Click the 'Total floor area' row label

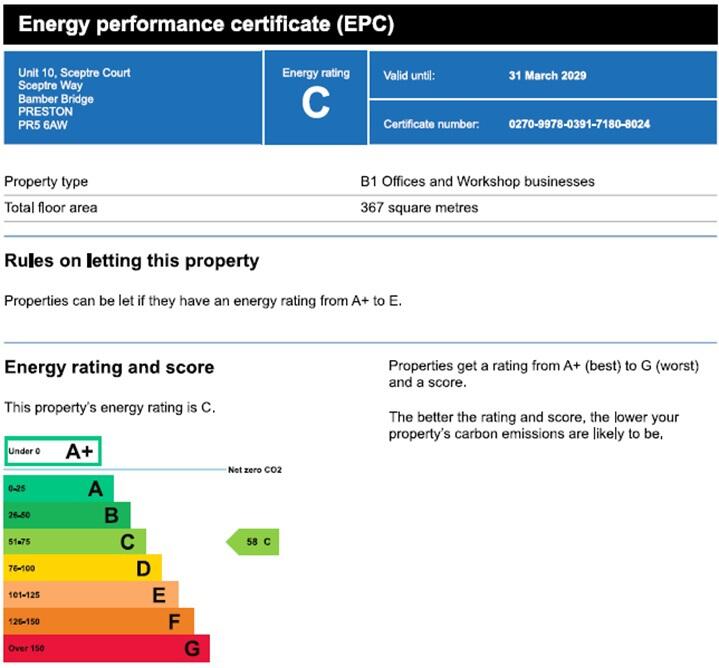pos(51,208)
